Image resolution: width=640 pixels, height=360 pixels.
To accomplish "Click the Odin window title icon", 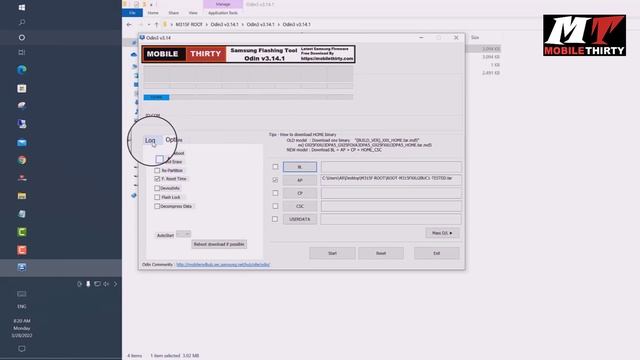I will tap(142, 38).
